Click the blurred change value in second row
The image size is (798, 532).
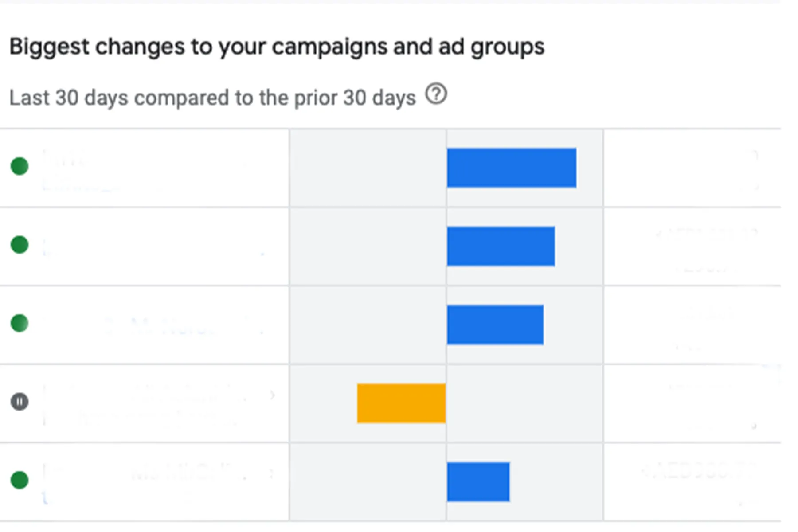[705, 248]
